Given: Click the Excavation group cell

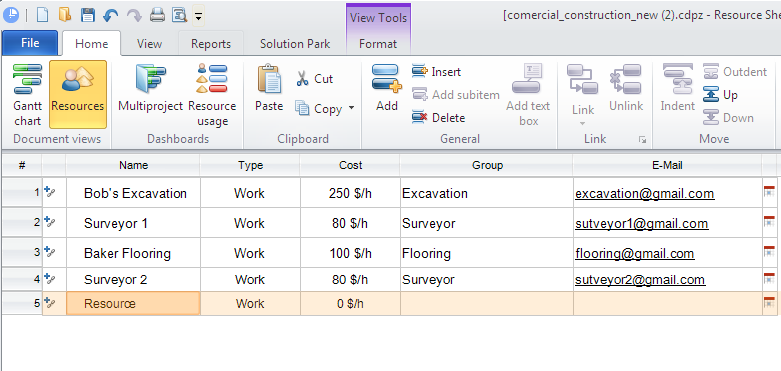Looking at the screenshot, I should pyautogui.click(x=487, y=193).
